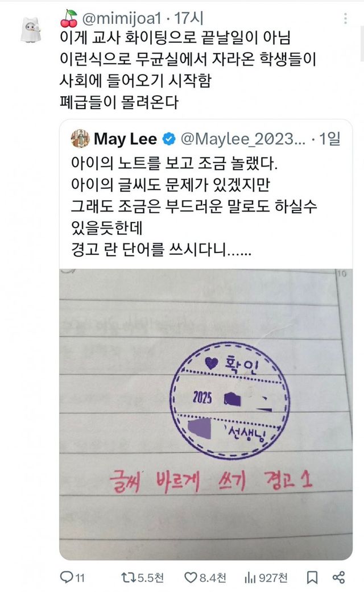Click the 8.4천 like count
Viewport: 364px width, 592px height.
point(213,578)
